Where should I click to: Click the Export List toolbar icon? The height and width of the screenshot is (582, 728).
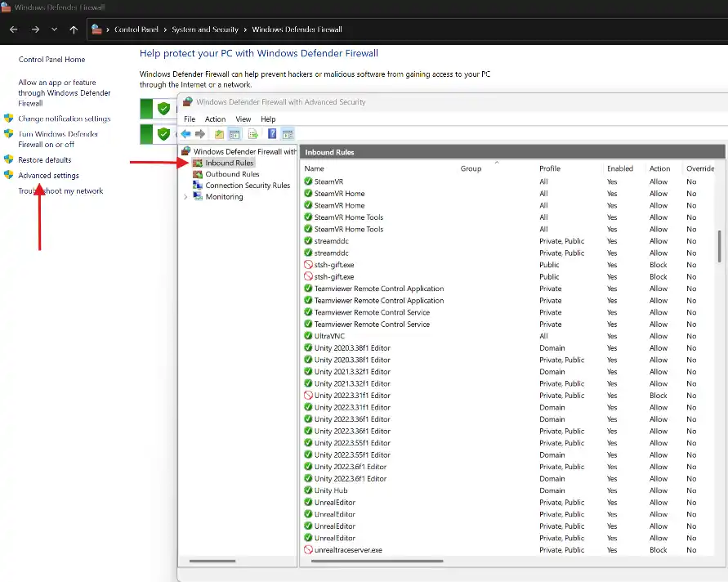253,134
